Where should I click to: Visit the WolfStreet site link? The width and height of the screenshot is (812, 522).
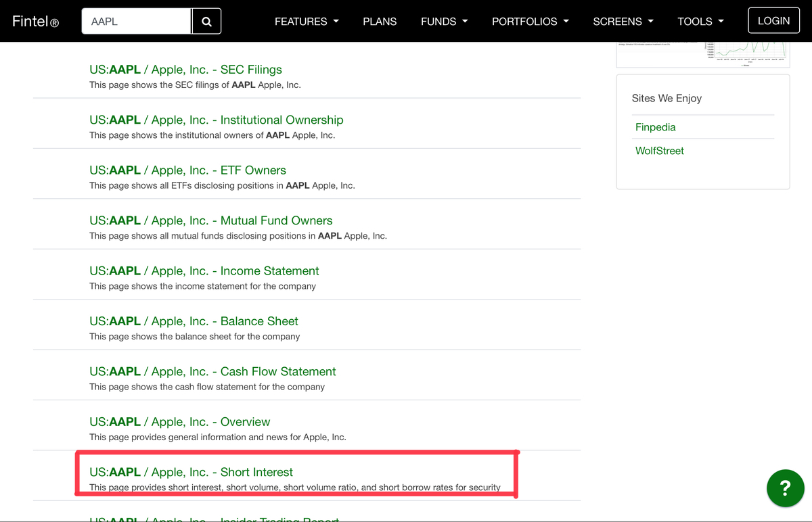point(660,151)
